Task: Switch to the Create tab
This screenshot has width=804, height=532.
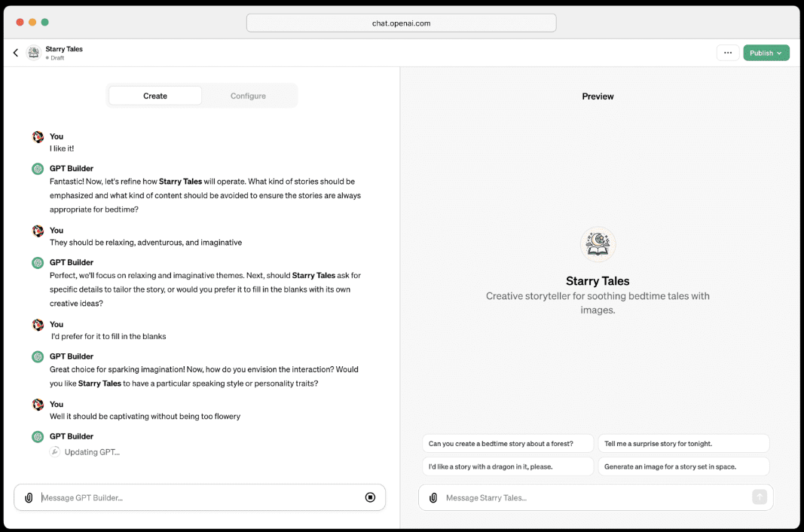Action: click(155, 96)
